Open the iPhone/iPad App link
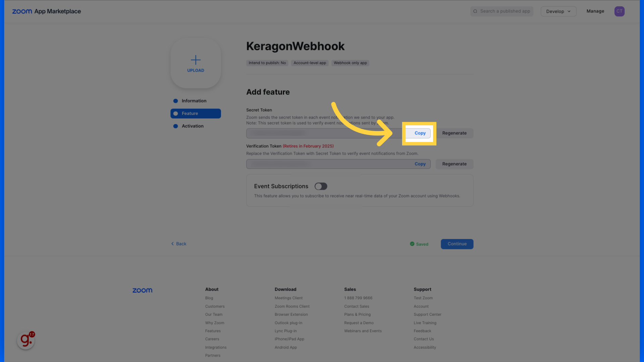Screen dimensions: 644x362 tap(289, 339)
